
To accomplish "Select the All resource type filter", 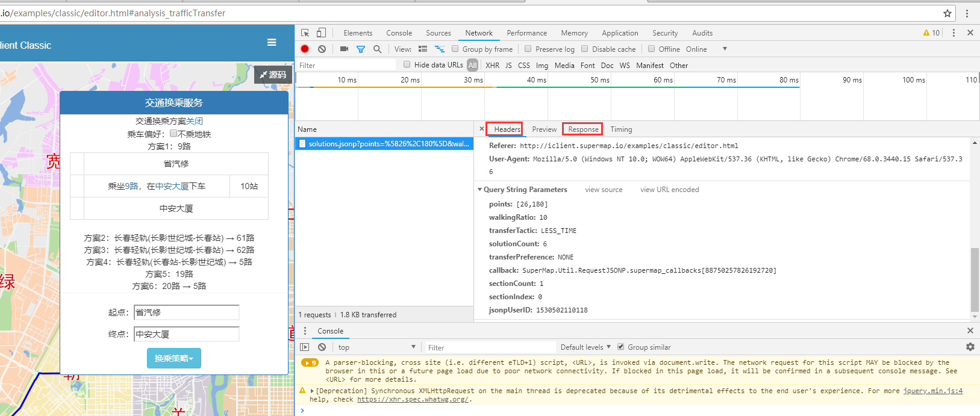I will pyautogui.click(x=473, y=66).
